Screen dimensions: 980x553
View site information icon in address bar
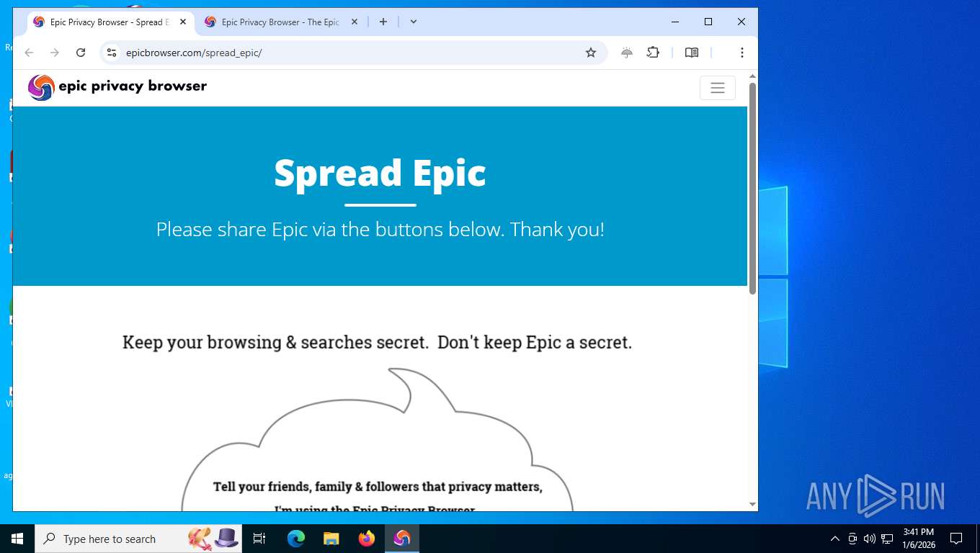[111, 53]
